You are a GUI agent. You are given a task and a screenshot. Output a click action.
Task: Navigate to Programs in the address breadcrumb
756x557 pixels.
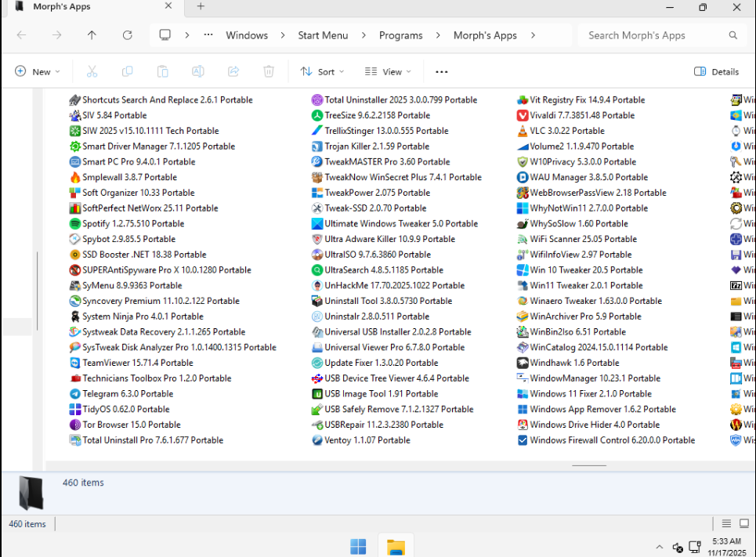pos(400,35)
